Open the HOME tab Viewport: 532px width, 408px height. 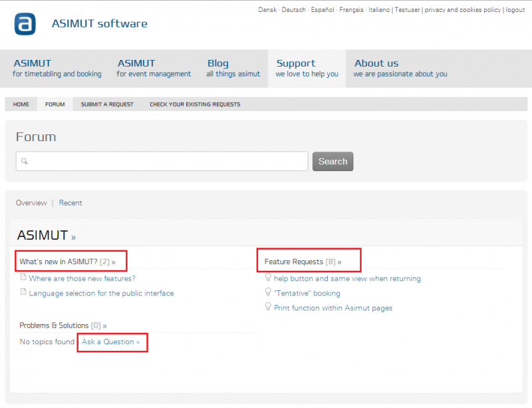point(21,104)
